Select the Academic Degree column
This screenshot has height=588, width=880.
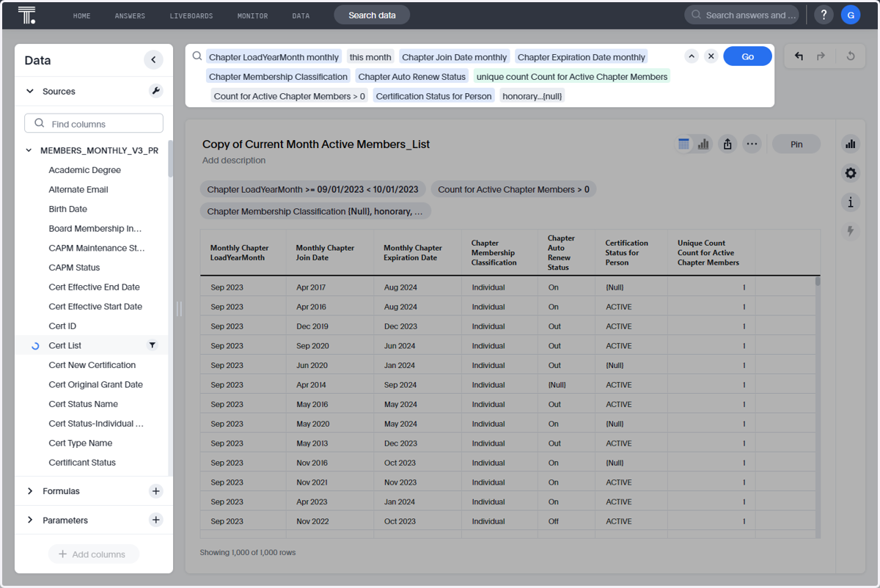coord(85,170)
